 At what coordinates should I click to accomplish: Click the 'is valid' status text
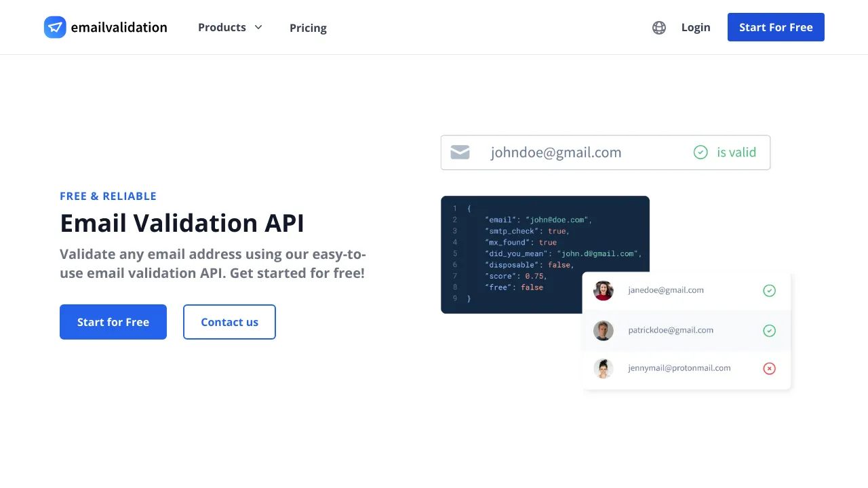point(736,152)
